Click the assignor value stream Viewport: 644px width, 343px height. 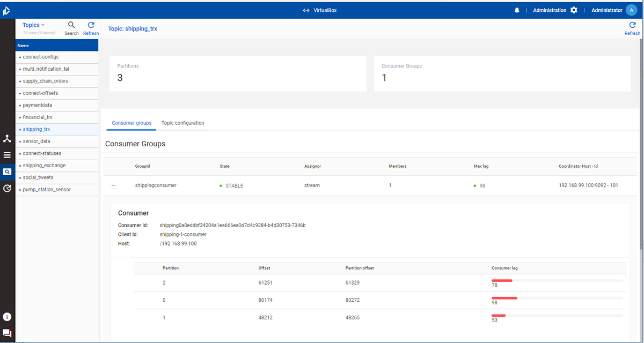click(312, 185)
